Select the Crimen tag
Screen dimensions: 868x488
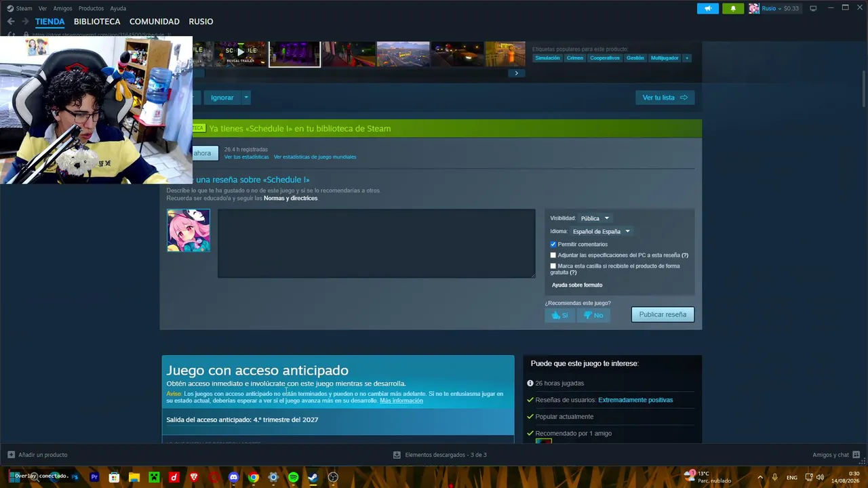(x=575, y=58)
